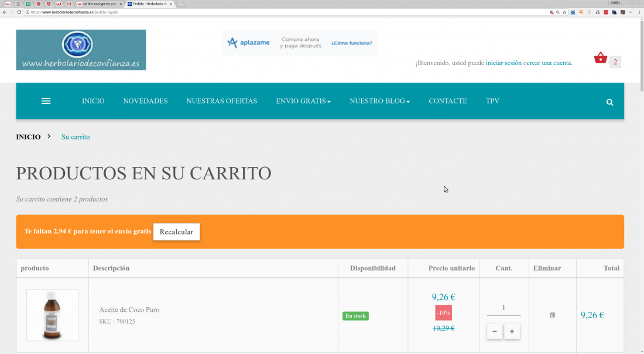
Task: Click 'Su carrito contiene 2 productos' text
Action: click(62, 199)
